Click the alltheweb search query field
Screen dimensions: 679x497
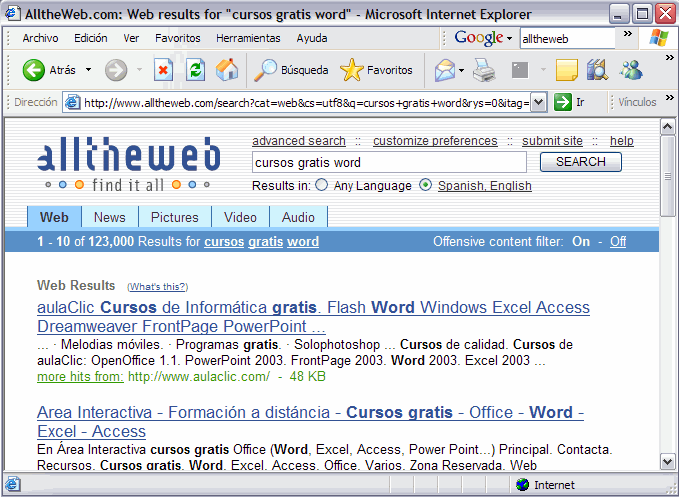pos(389,162)
